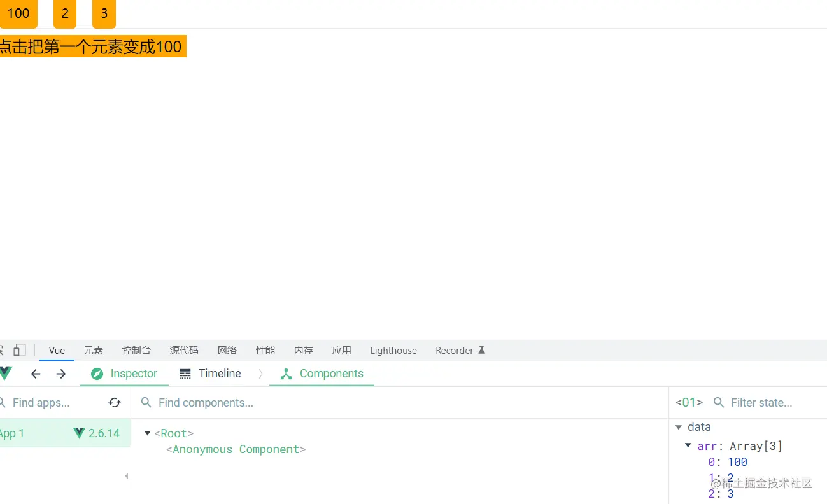
Task: Click the Vue logo menu icon
Action: [x=6, y=374]
